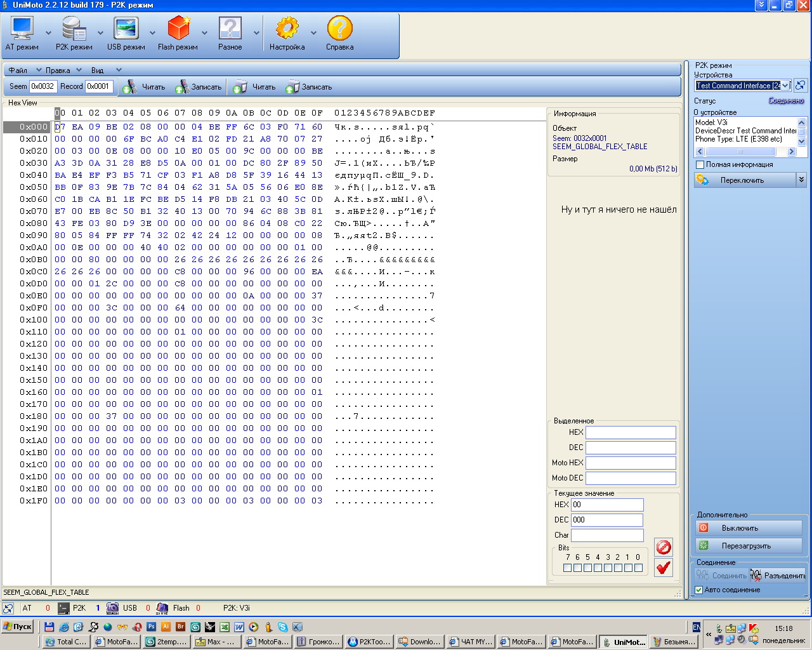Open the P2K режим dropdown arrow
Image resolution: width=812 pixels, height=650 pixels.
[x=100, y=32]
